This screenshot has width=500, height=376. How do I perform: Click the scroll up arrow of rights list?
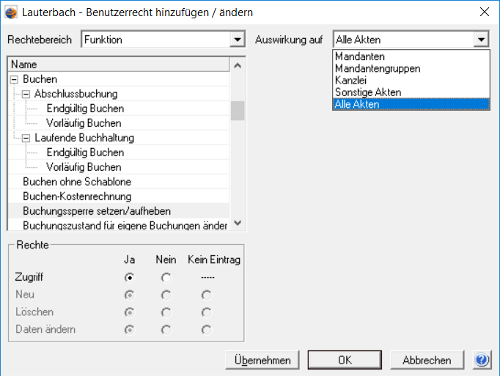point(237,65)
